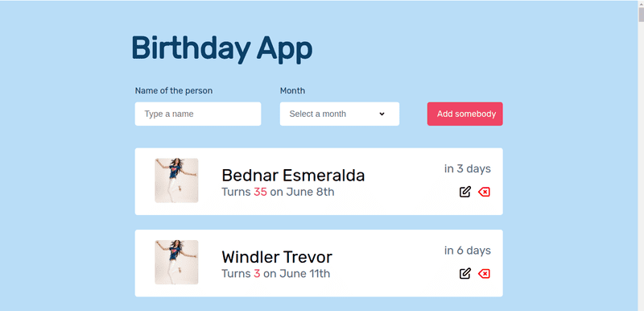Select the Windler Trevor name heading
The height and width of the screenshot is (311, 644).
[x=277, y=257]
